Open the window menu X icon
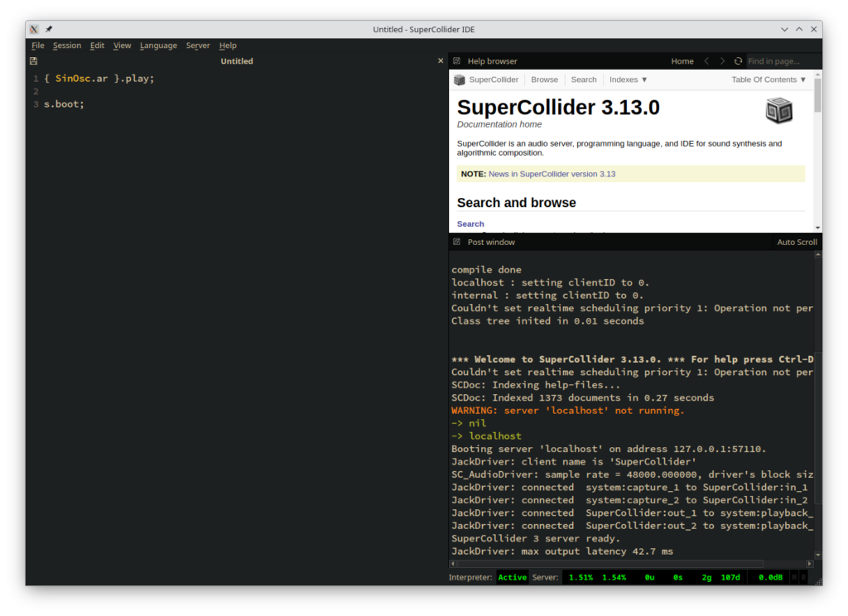This screenshot has width=848, height=616. click(x=33, y=29)
